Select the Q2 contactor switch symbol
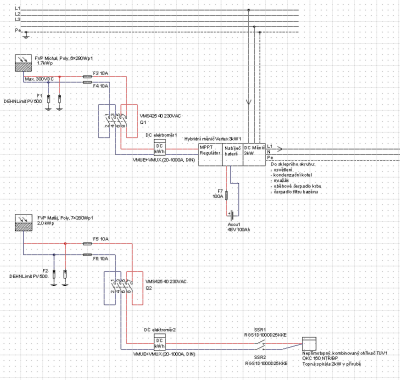The width and height of the screenshot is (400, 380). pos(123,288)
